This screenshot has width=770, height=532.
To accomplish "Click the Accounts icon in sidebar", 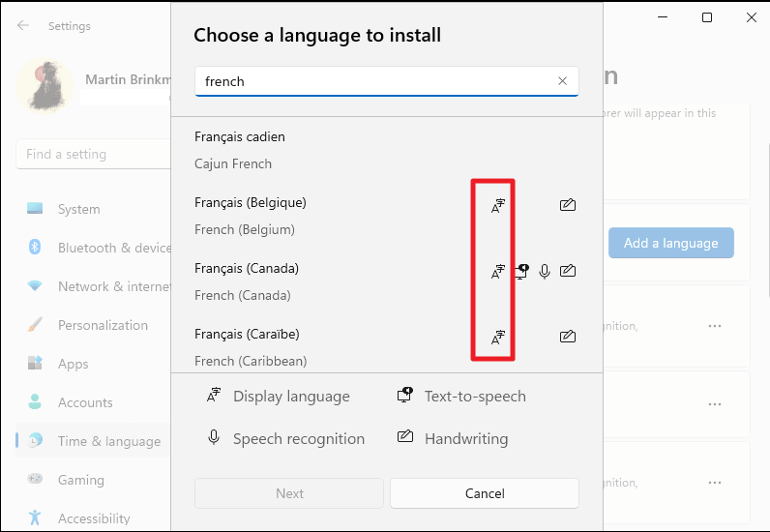I will point(35,401).
